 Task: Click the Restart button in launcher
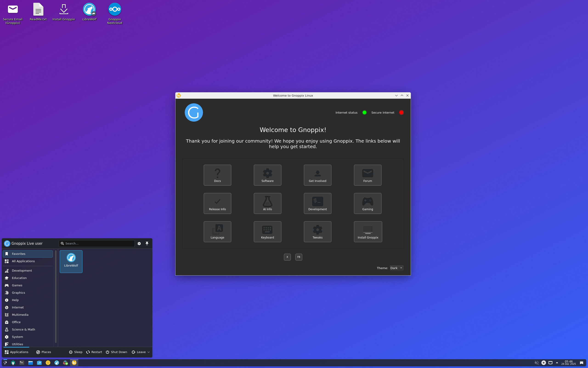point(94,352)
